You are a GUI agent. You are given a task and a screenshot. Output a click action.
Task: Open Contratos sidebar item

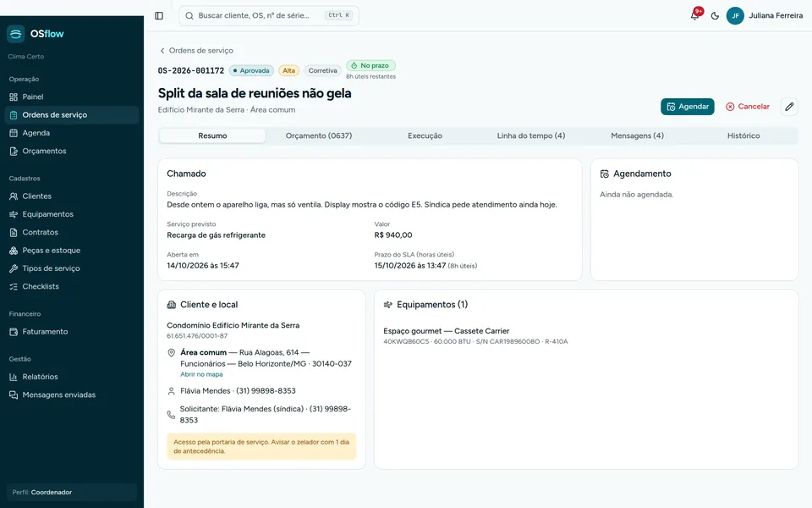coord(71,233)
